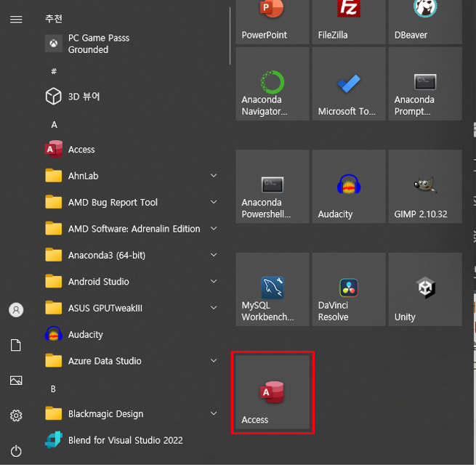Expand the Anaconda3 (64-bit) folder
The image size is (476, 467).
click(132, 255)
